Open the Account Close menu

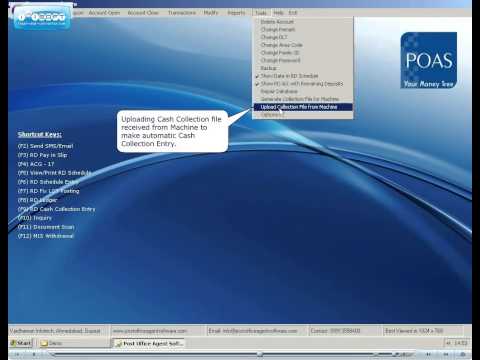click(x=143, y=13)
